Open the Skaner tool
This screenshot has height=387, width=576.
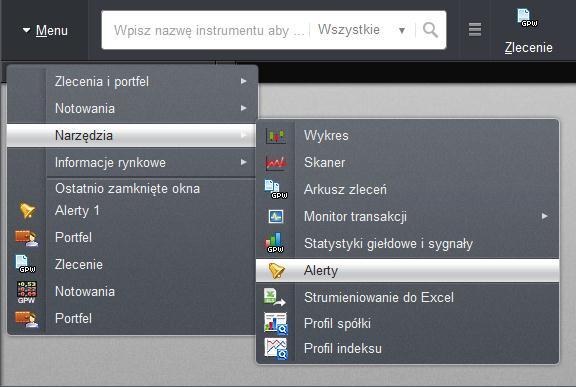pos(408,162)
